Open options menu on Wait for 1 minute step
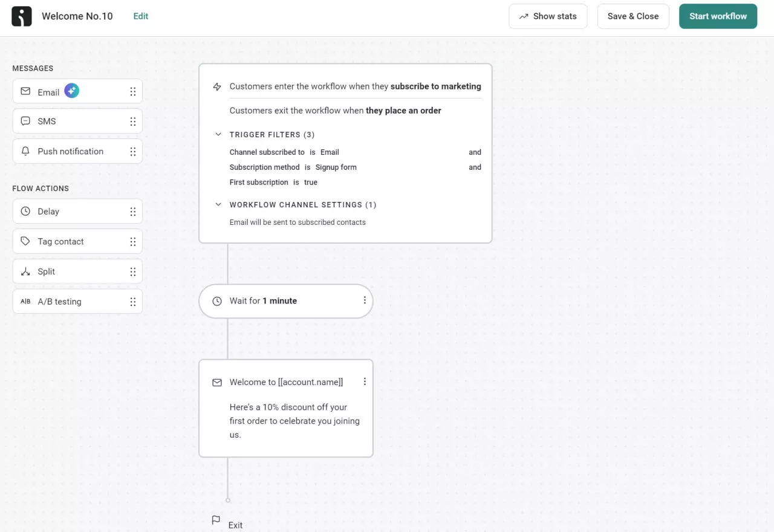This screenshot has height=532, width=774. coord(364,300)
